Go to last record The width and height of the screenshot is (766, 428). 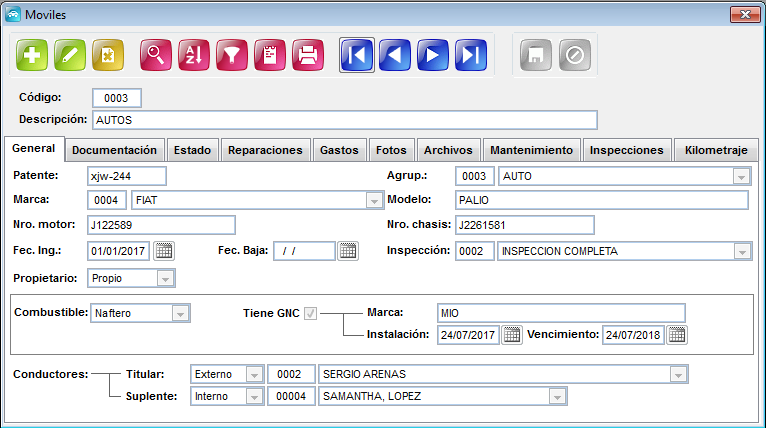click(471, 55)
